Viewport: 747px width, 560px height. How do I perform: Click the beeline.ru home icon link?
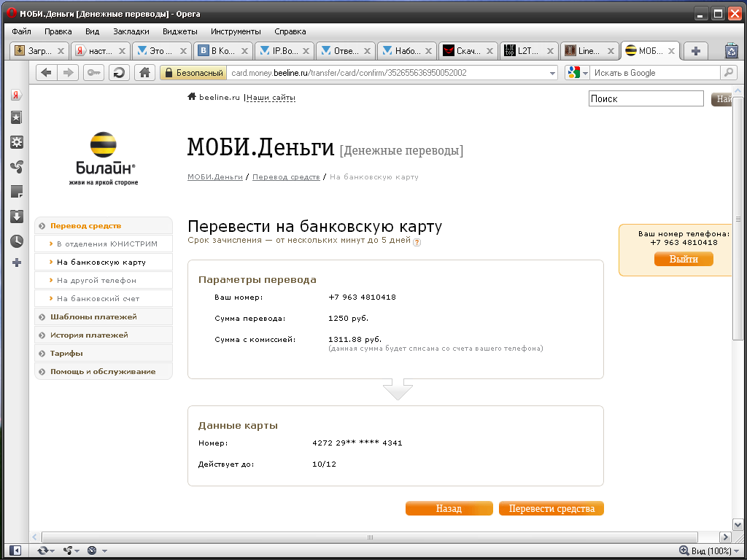(192, 97)
